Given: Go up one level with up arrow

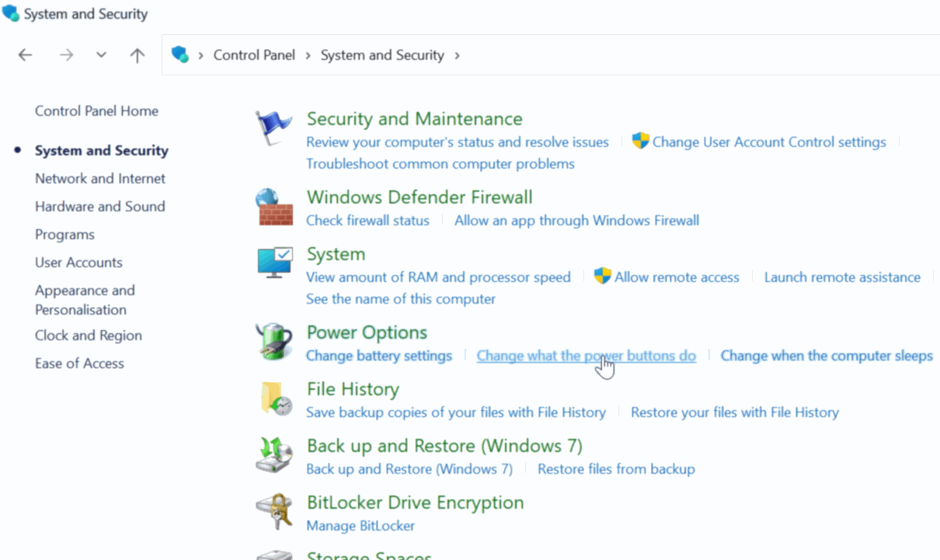Looking at the screenshot, I should point(138,55).
